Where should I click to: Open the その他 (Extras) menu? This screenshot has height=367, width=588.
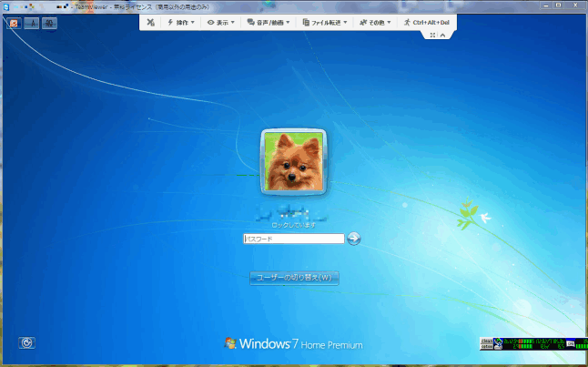click(x=375, y=23)
